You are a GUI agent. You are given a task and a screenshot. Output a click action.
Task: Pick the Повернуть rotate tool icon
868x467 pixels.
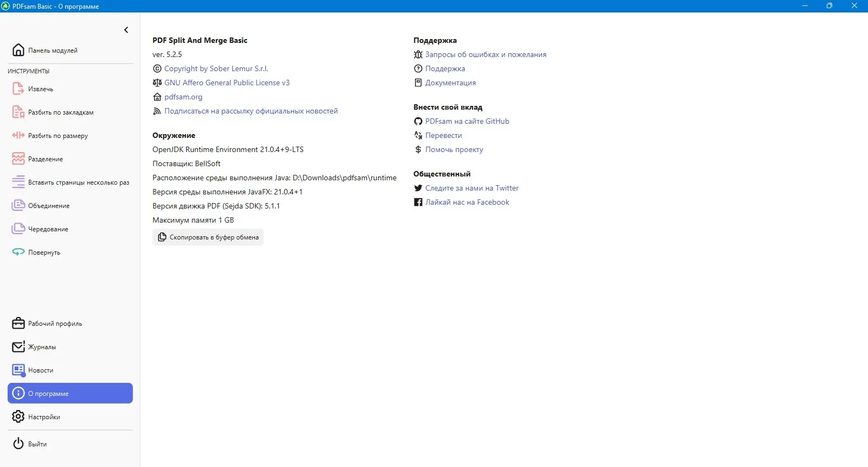click(x=18, y=252)
